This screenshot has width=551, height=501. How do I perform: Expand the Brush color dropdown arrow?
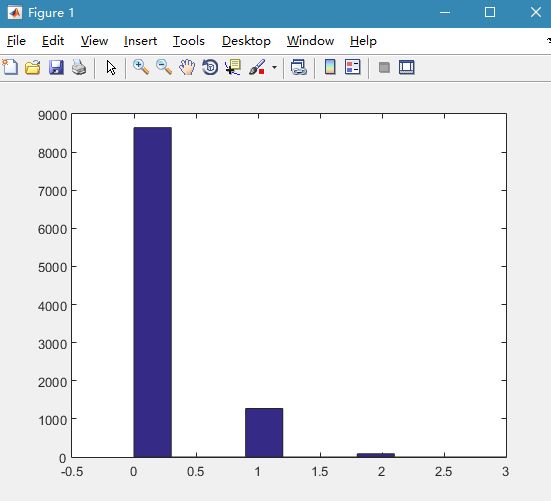274,67
